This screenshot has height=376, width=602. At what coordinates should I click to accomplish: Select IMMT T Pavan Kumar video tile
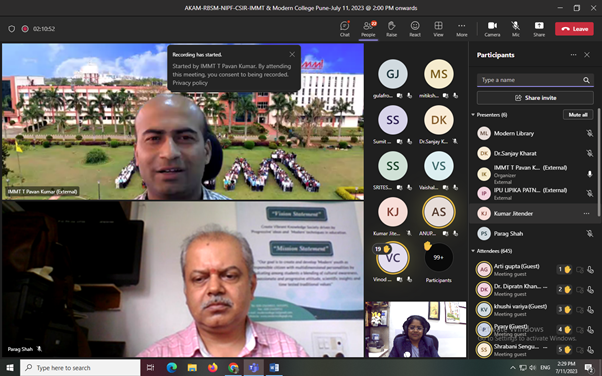click(x=183, y=121)
